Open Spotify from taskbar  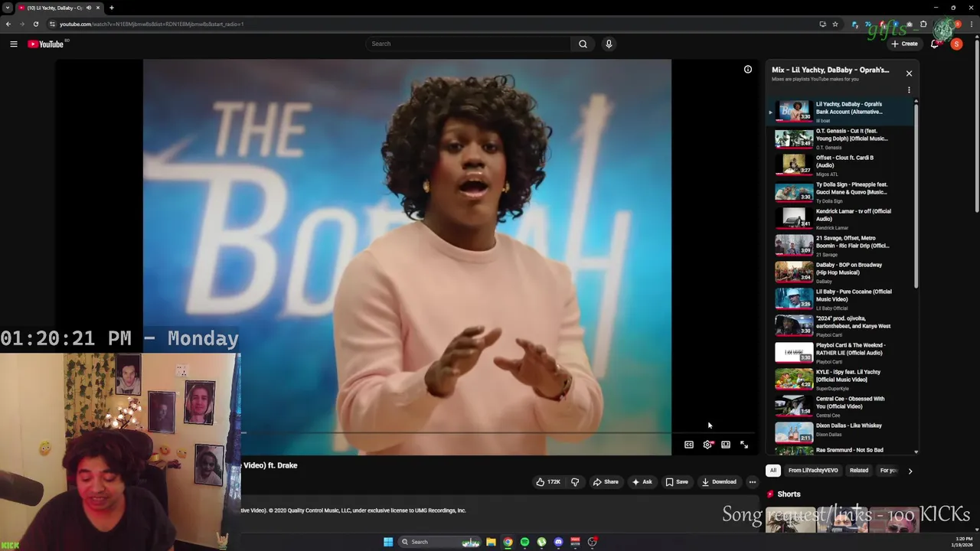[x=524, y=542]
